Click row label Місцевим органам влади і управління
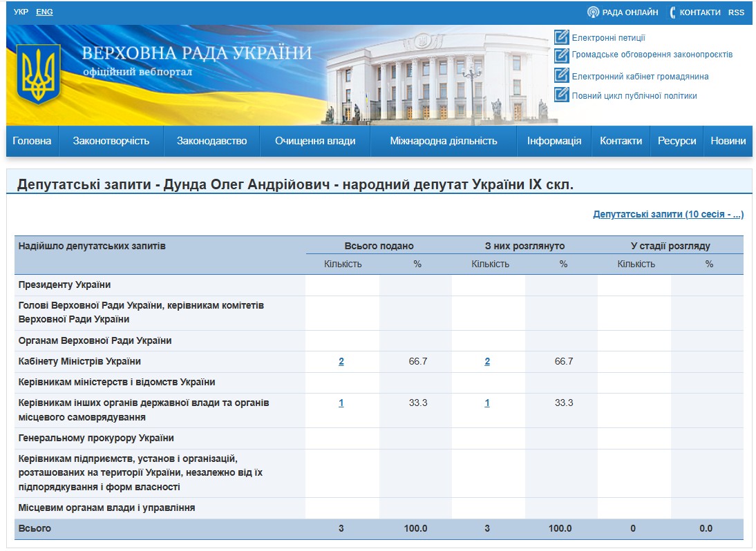The width and height of the screenshot is (756, 551). point(106,507)
